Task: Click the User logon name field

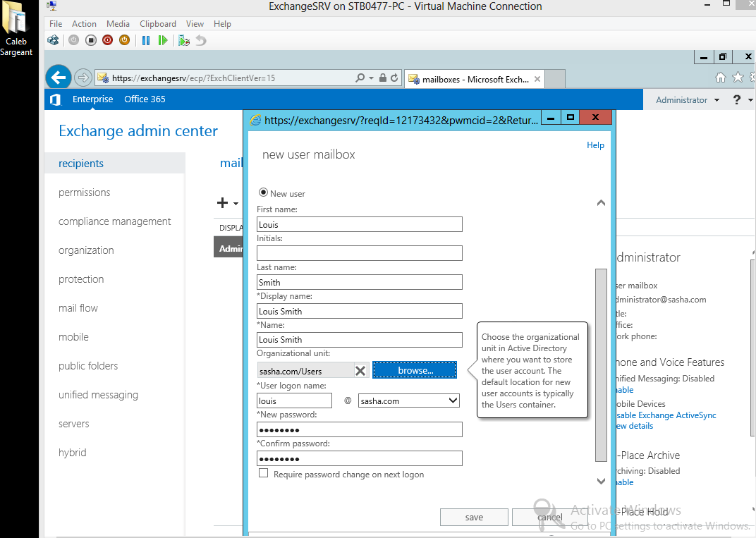Action: [295, 401]
